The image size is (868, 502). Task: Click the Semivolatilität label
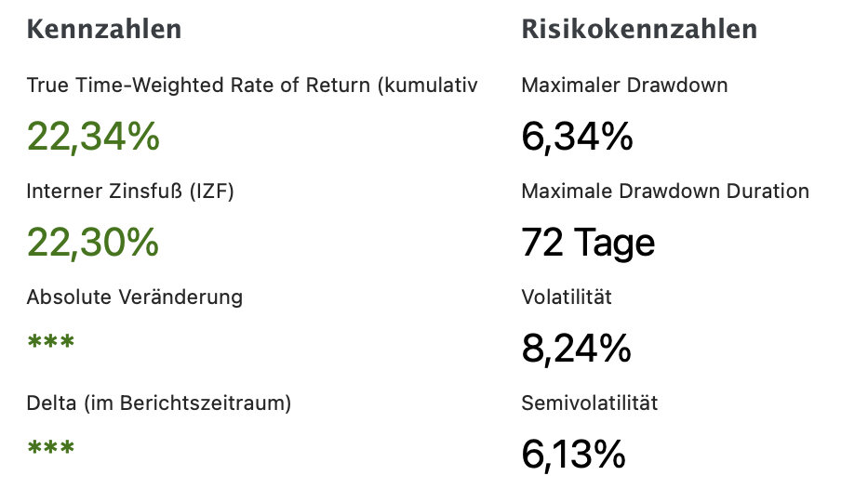590,403
